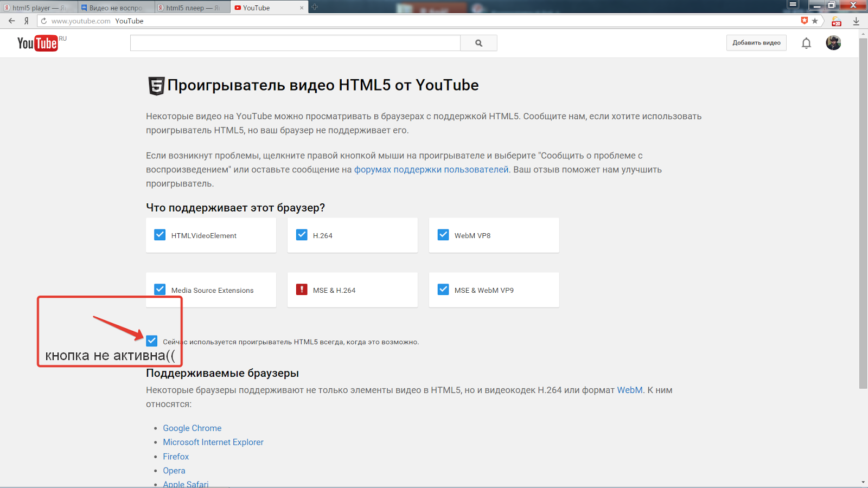Open the Firefox link
Image resolution: width=868 pixels, height=488 pixels.
click(176, 457)
